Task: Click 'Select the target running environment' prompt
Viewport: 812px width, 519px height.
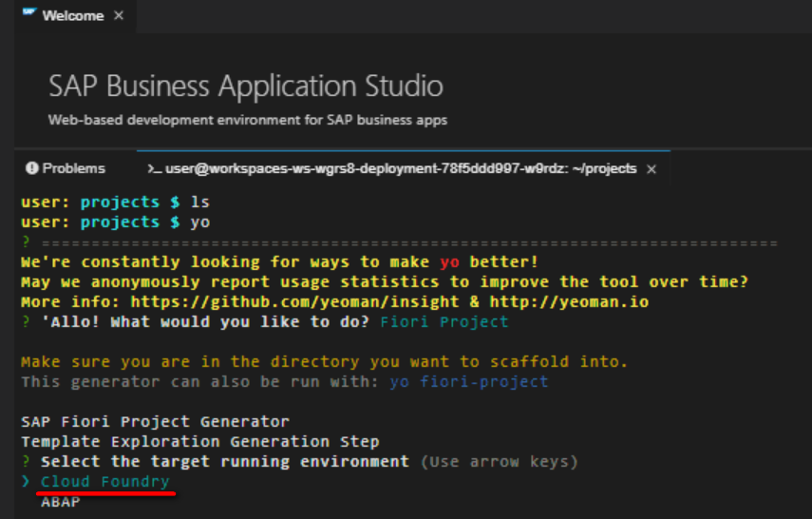Action: [x=225, y=461]
